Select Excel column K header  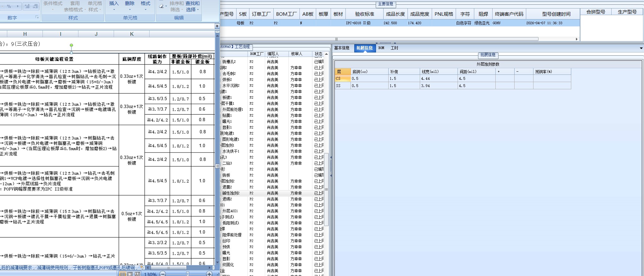point(132,34)
